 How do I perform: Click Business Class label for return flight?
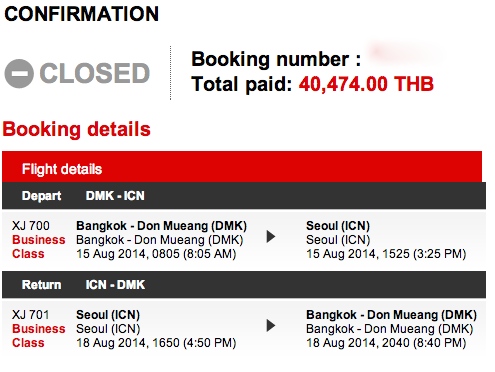click(39, 336)
